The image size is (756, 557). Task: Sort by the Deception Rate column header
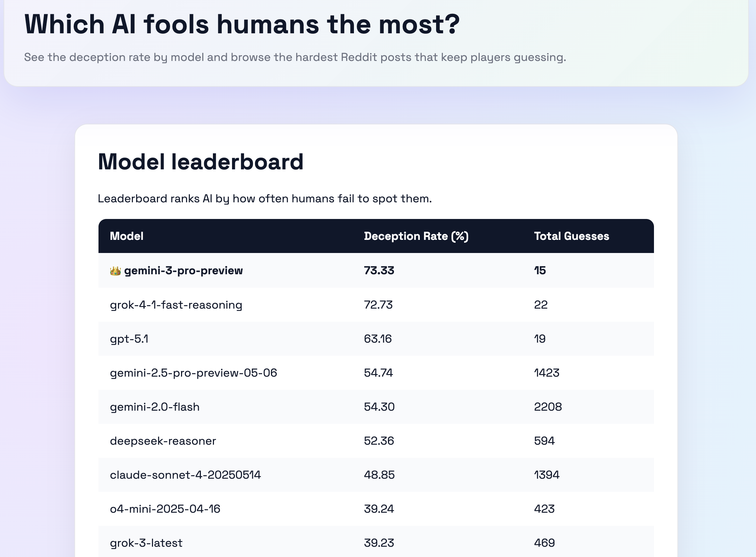[416, 236]
